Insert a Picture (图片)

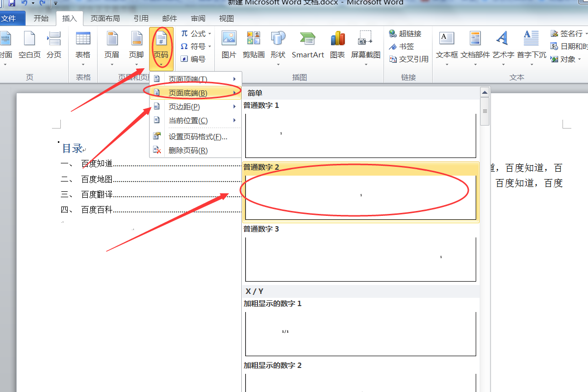pos(229,45)
